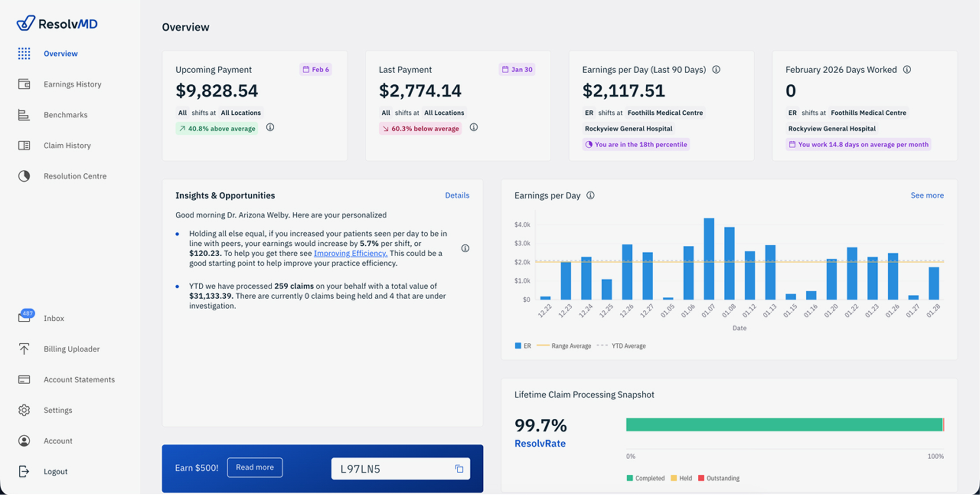Screen dimensions: 980x495
Task: Open the Settings gear icon
Action: pyautogui.click(x=24, y=410)
